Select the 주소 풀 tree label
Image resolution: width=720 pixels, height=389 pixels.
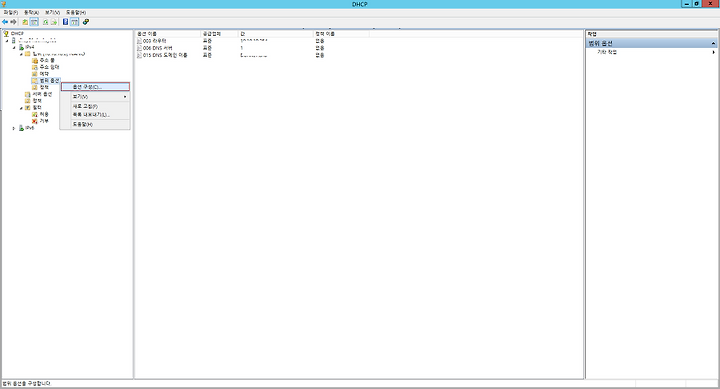tap(47, 61)
